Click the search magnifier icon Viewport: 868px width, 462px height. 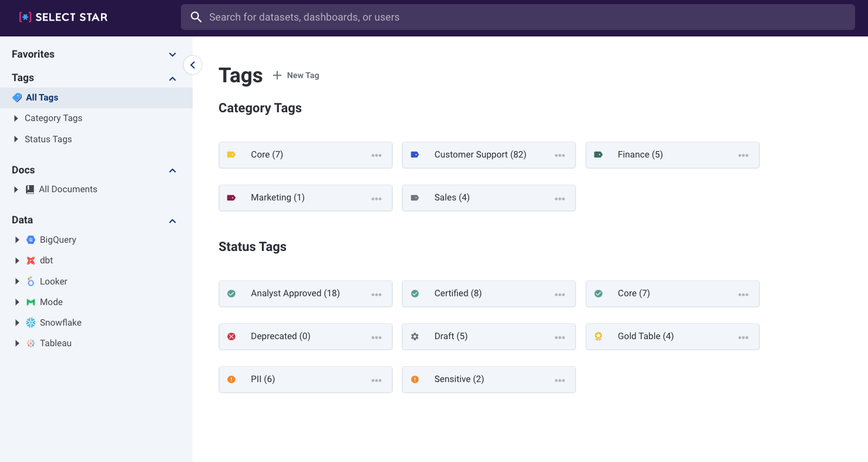[197, 17]
